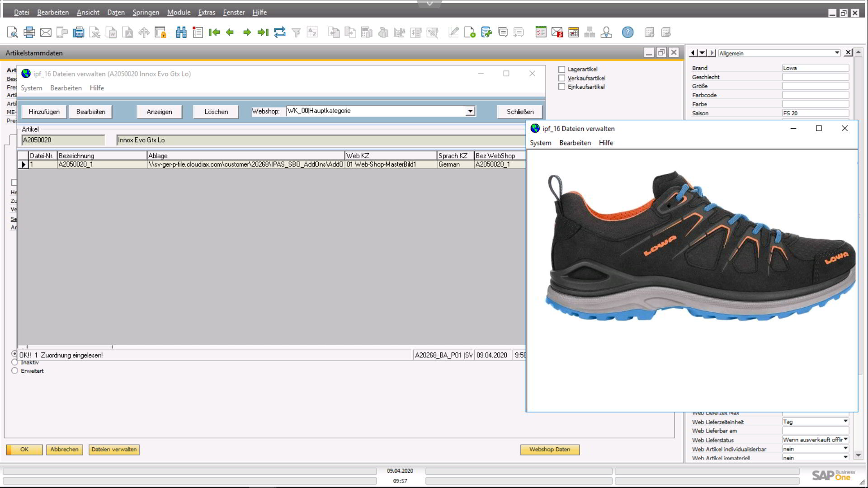Click the Sort A-Z icon
This screenshot has width=868, height=488.
tap(312, 33)
